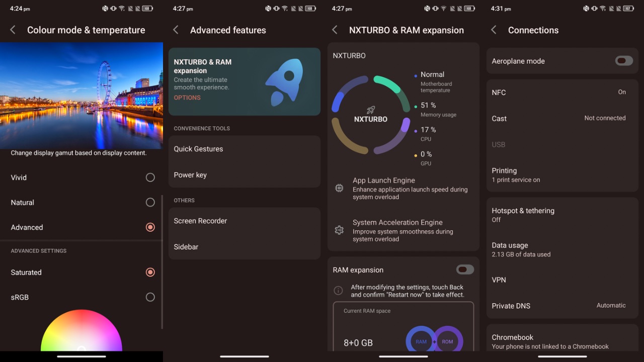
Task: Open Chromebook link settings
Action: (562, 341)
